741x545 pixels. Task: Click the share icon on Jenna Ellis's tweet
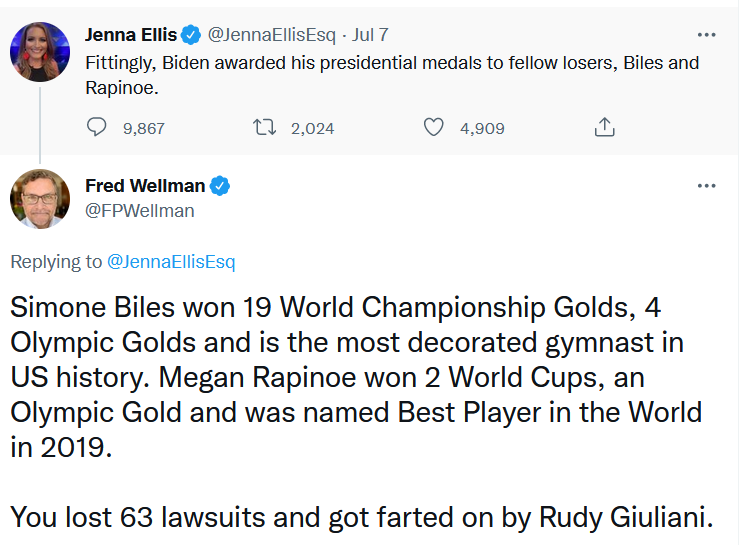[x=603, y=127]
